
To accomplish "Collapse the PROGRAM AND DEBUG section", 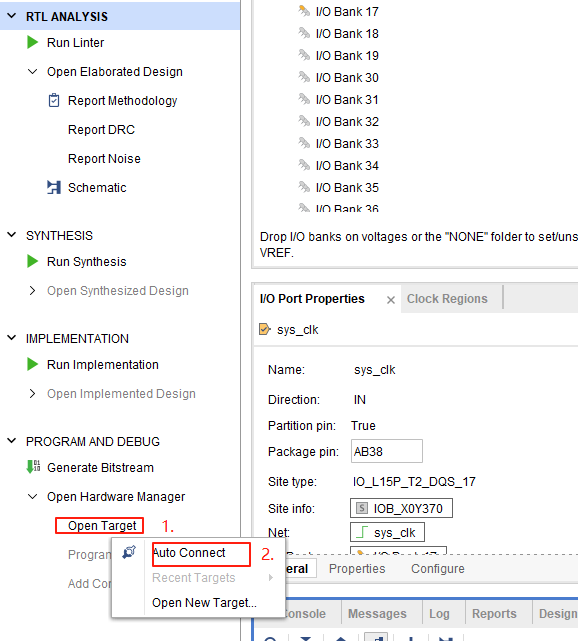I will [x=12, y=441].
